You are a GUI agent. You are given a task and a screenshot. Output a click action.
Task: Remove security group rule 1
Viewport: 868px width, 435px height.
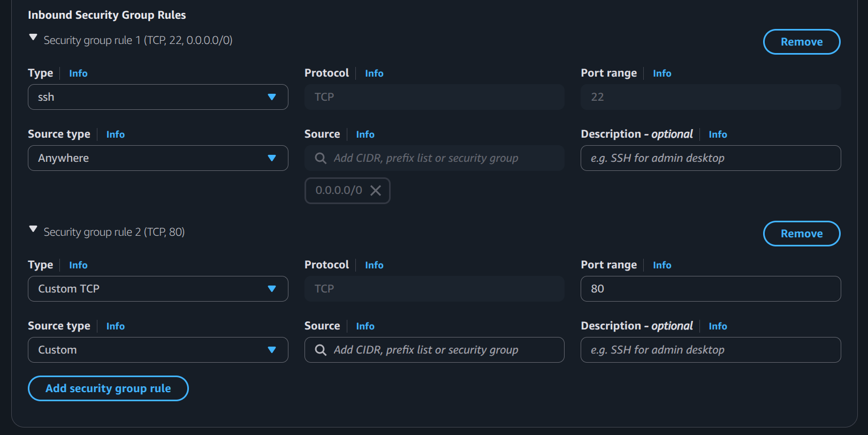[x=801, y=42]
